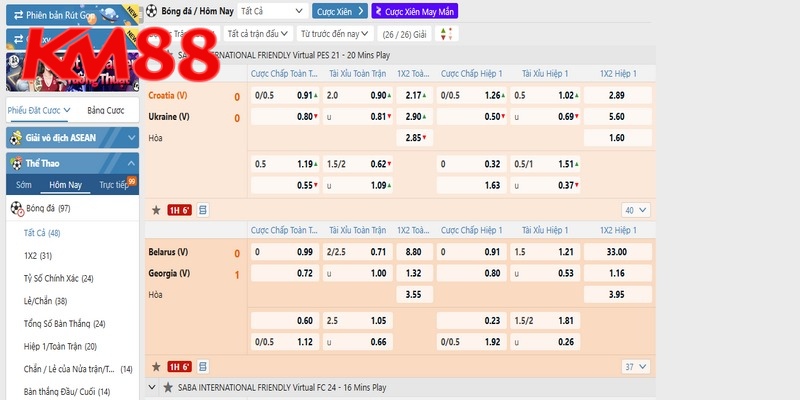The image size is (800, 400).
Task: Star the SABA Virtual FC 24 league
Action: point(168,387)
